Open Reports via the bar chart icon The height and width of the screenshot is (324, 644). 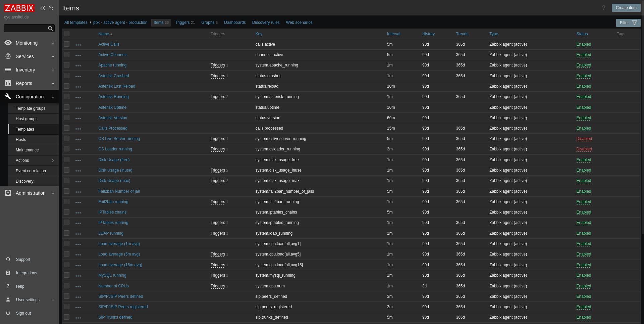tap(8, 83)
